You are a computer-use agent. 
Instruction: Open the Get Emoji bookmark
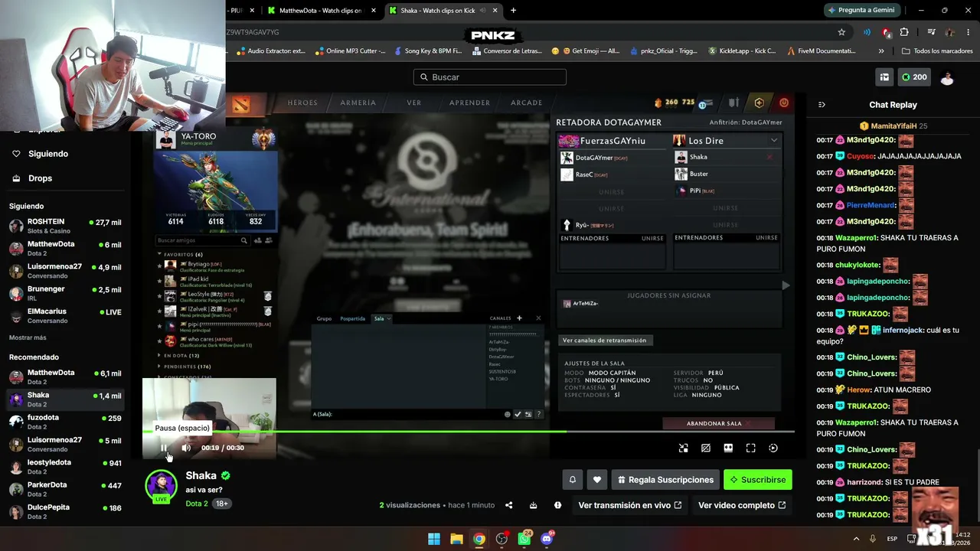point(586,51)
